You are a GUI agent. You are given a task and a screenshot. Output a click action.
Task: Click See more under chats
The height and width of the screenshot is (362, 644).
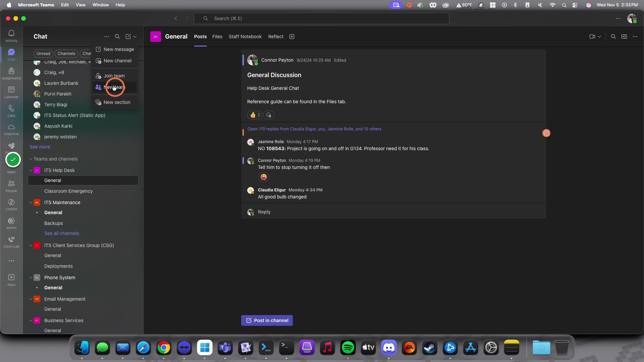click(x=40, y=147)
